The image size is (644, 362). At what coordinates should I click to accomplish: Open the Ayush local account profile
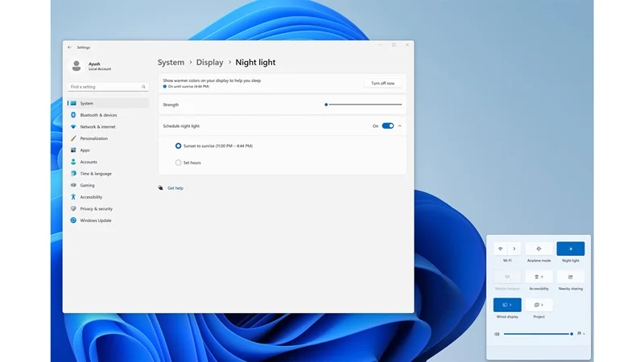[x=91, y=66]
